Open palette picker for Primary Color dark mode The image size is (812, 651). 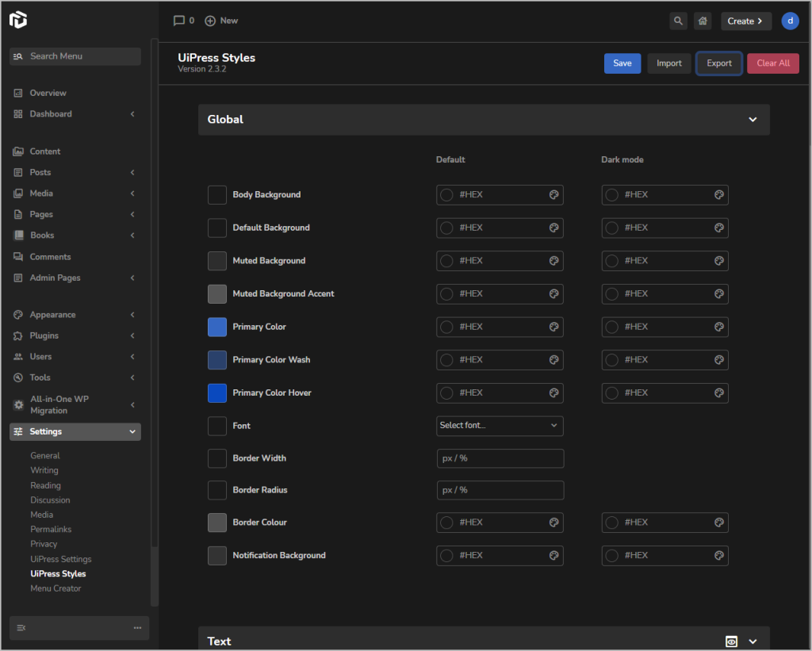(718, 327)
